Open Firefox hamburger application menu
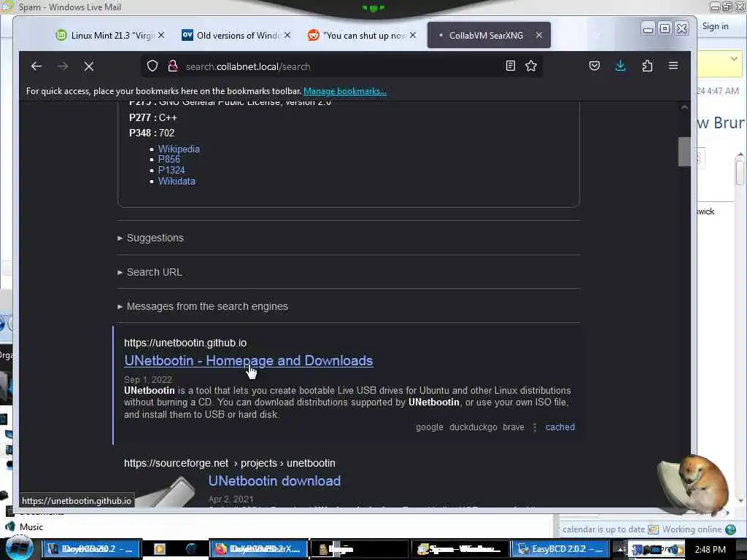The height and width of the screenshot is (560, 747). 673,66
